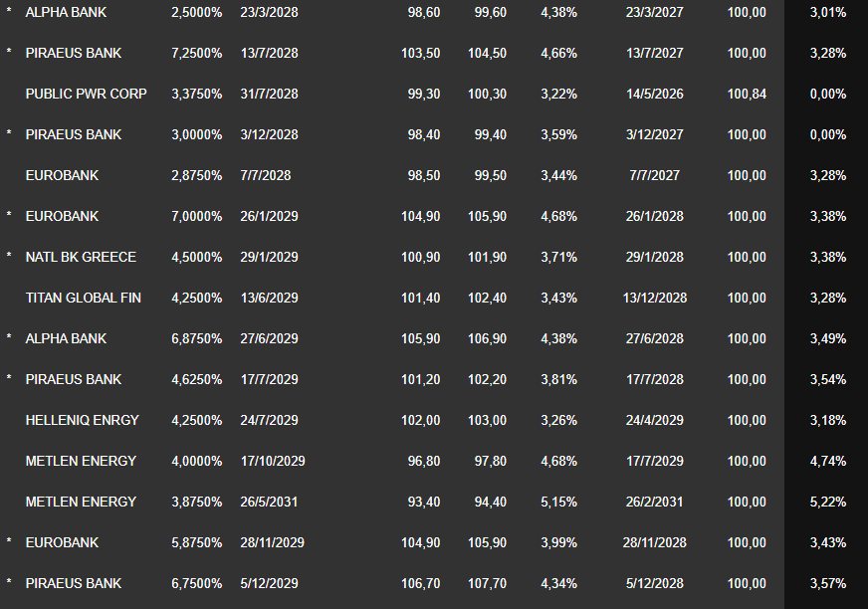Screen dimensions: 868x609
Task: Click the 23/3/2028 maturity date
Action: (x=269, y=12)
